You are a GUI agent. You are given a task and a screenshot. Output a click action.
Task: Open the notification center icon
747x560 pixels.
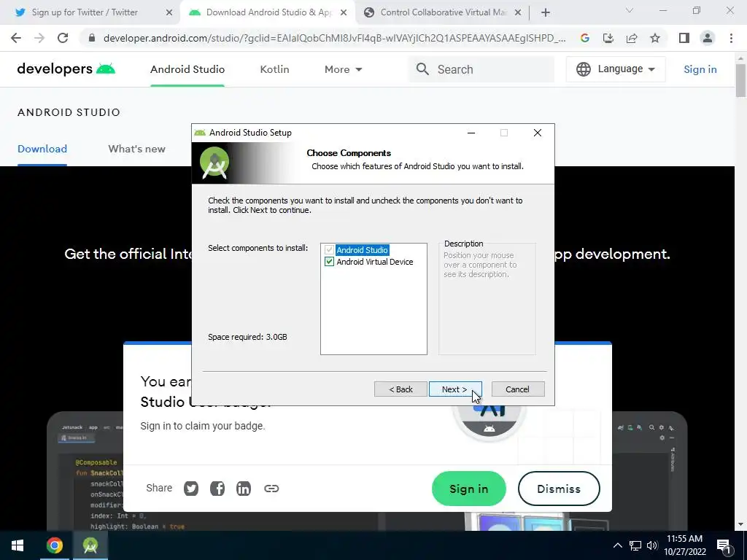tap(724, 546)
